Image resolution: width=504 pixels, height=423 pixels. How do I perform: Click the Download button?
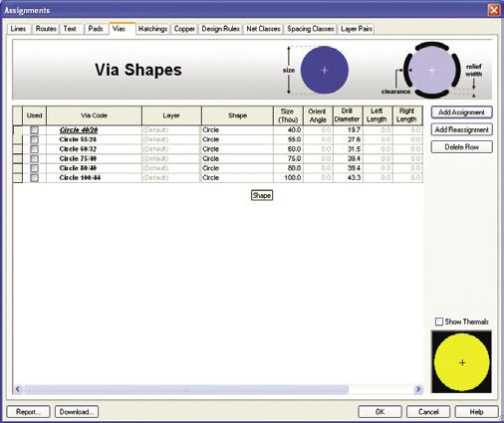tap(77, 412)
